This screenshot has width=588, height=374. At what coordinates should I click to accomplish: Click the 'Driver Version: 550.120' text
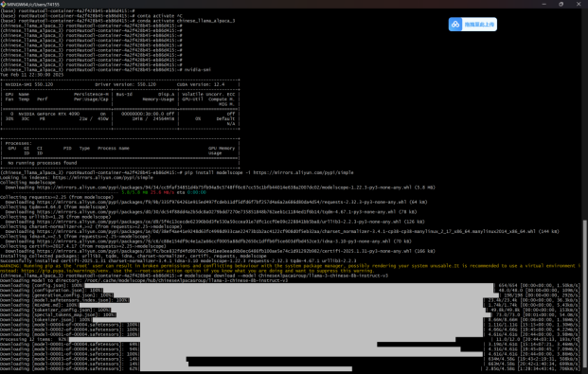pos(125,84)
